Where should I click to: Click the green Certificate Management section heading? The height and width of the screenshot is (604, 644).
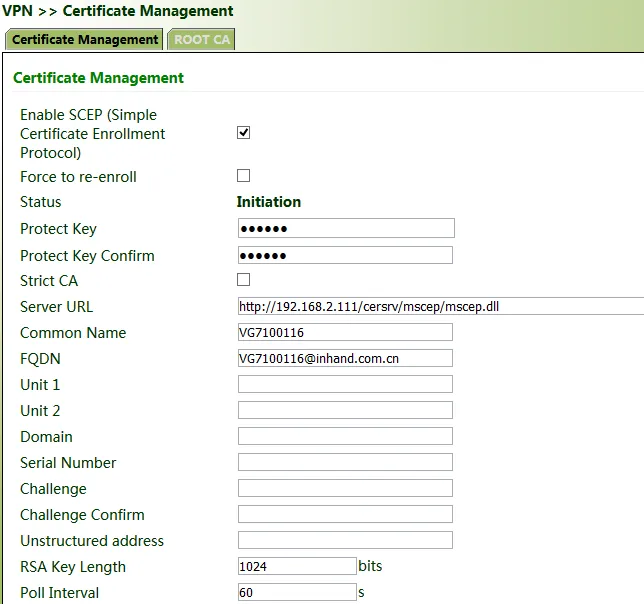click(x=98, y=78)
